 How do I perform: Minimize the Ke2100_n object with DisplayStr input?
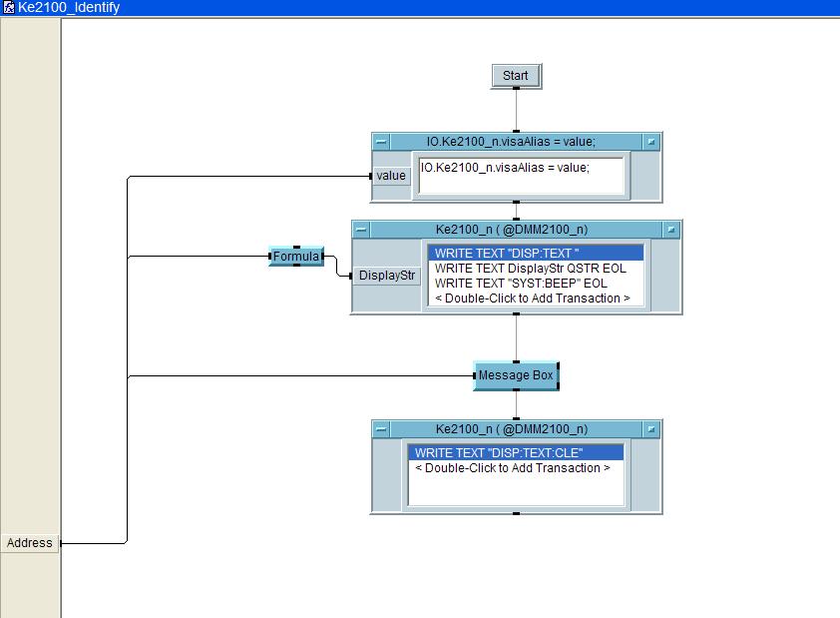tap(671, 230)
